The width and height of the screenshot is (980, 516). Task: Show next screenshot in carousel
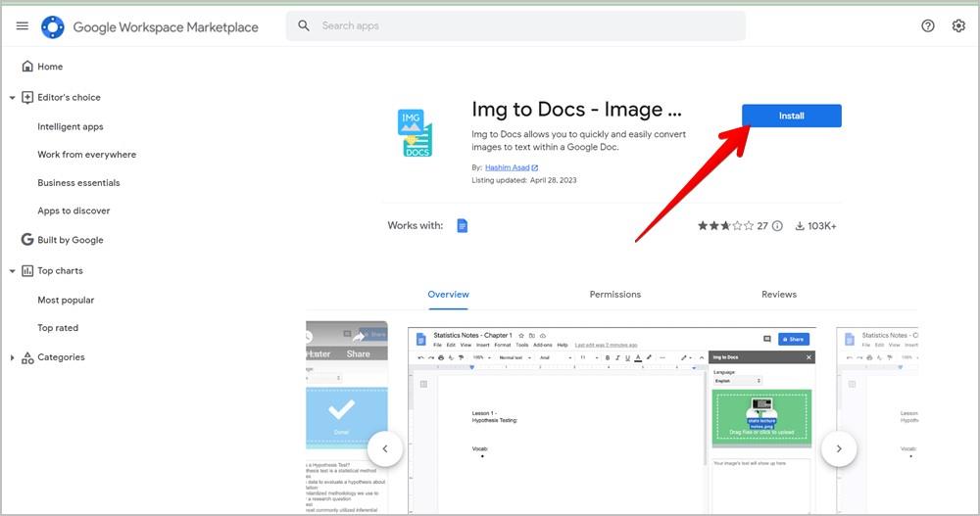point(839,448)
